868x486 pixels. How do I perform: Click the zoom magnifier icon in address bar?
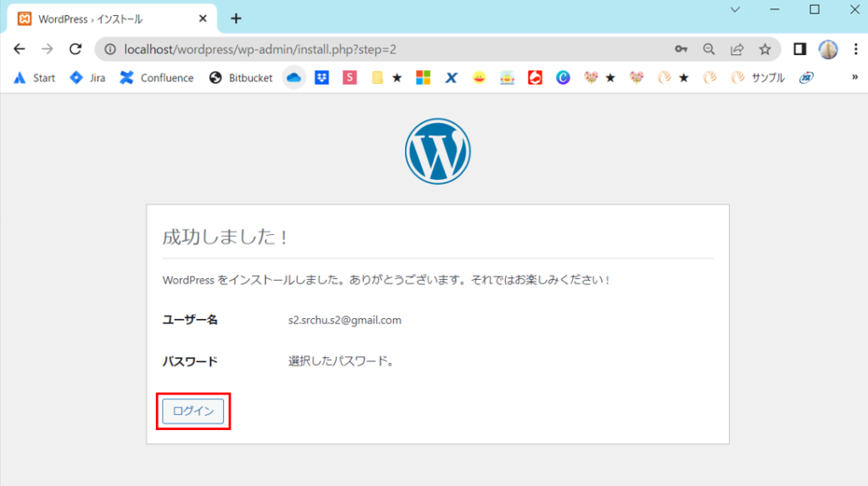pos(709,49)
